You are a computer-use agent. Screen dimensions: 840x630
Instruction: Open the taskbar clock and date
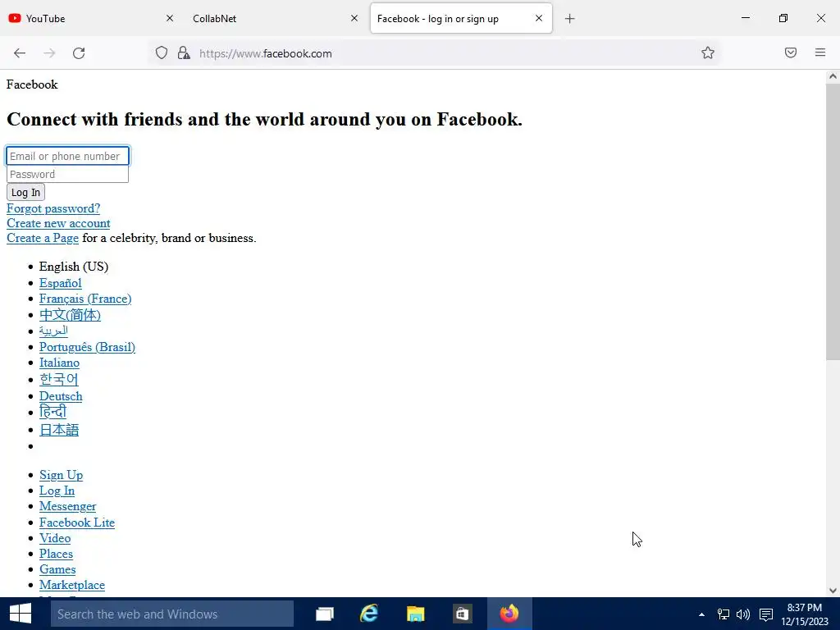tap(805, 614)
